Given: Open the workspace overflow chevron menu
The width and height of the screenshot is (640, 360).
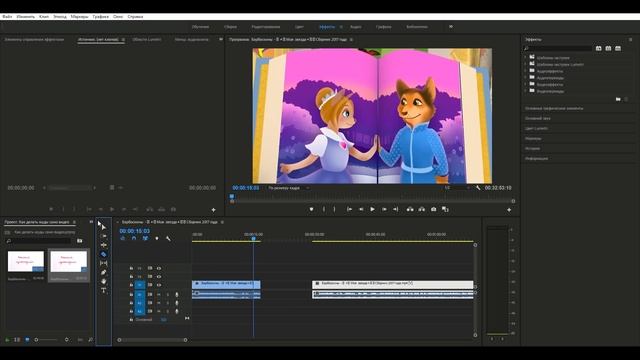Looking at the screenshot, I should [x=451, y=27].
